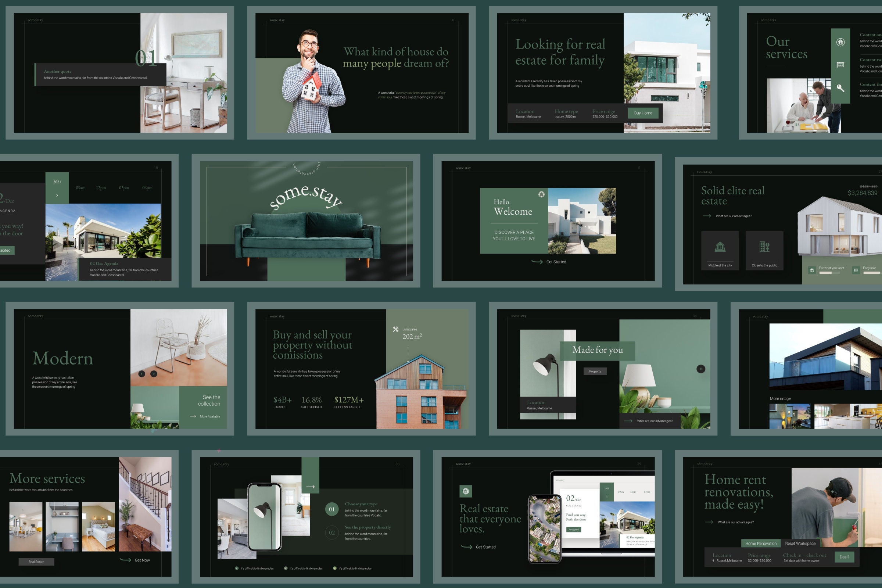Expand the chevron under 2021 on the agenda slide
This screenshot has width=882, height=588.
pos(57,196)
